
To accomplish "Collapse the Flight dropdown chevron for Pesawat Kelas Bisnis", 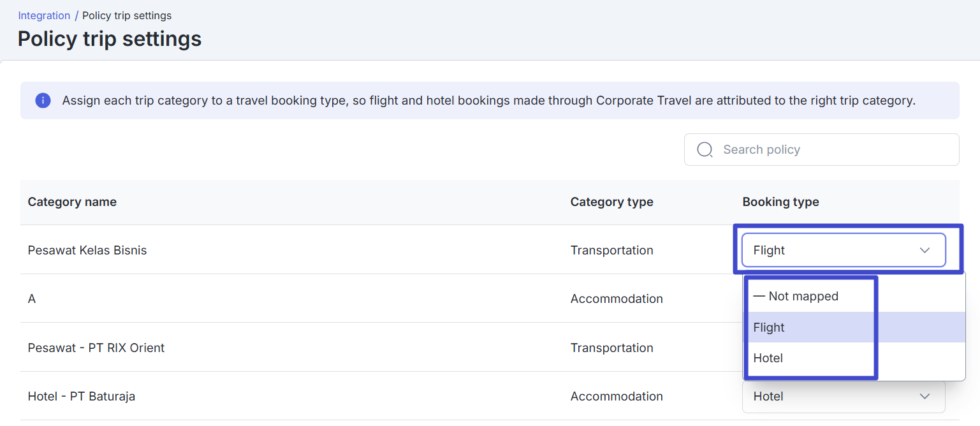I will point(925,251).
